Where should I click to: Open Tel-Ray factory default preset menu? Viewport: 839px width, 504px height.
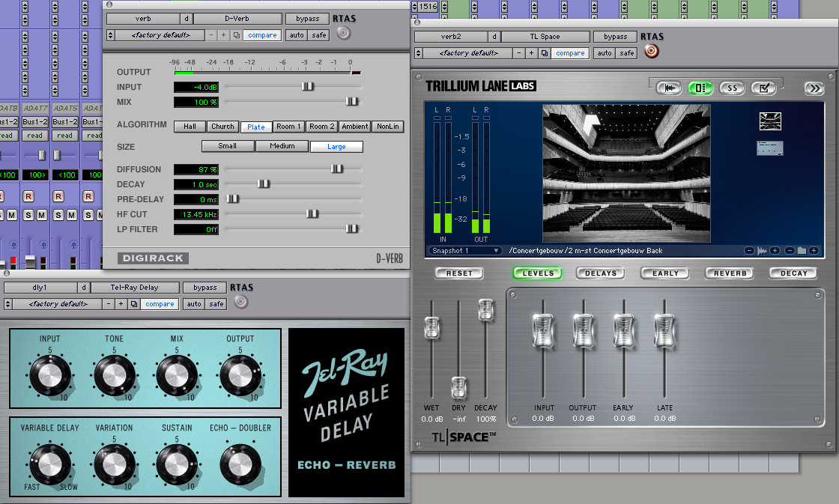coord(58,304)
